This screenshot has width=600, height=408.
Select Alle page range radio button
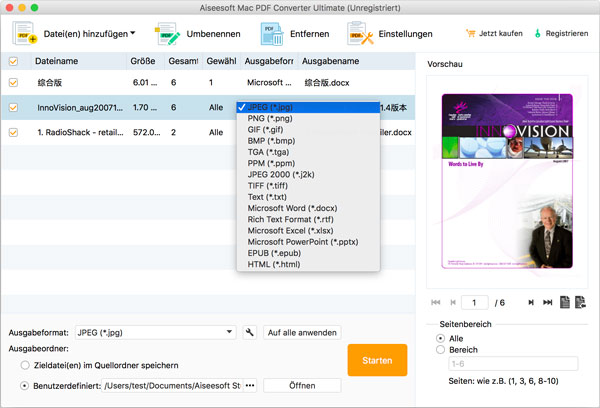click(x=440, y=338)
